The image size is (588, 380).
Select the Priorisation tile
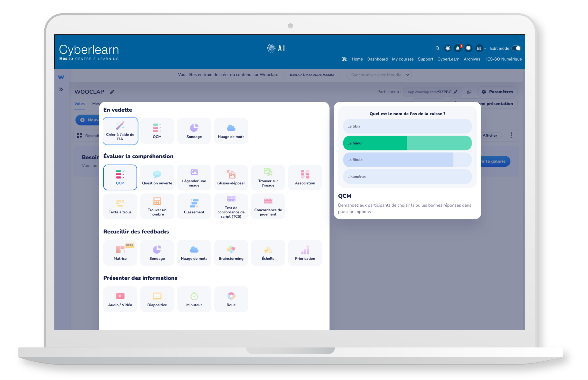[x=305, y=253]
